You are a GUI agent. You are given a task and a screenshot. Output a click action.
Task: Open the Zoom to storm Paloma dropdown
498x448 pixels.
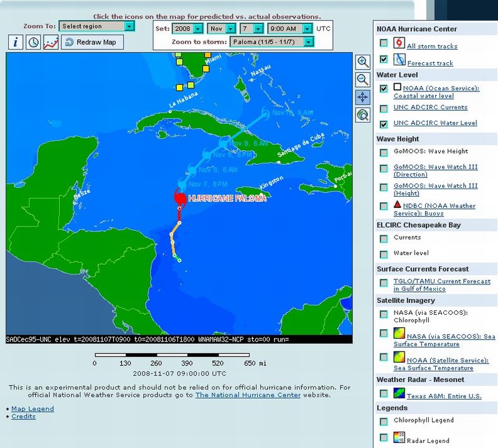point(272,42)
